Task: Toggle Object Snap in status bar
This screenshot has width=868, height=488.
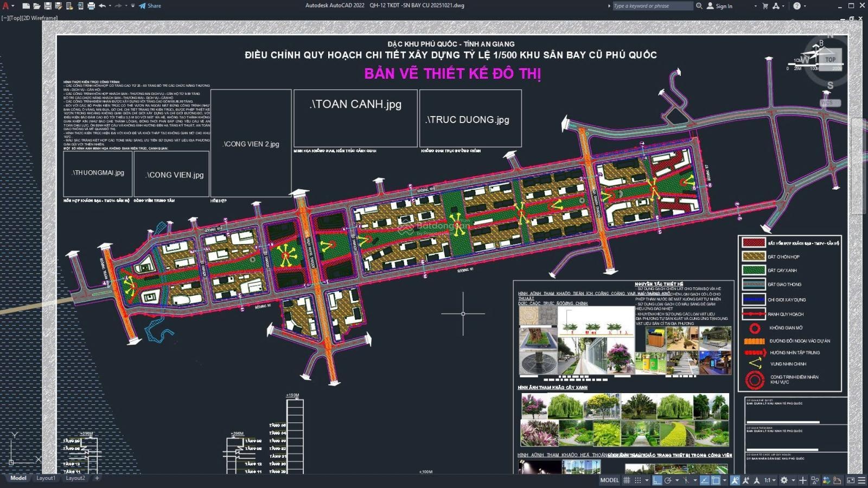Action: [716, 480]
